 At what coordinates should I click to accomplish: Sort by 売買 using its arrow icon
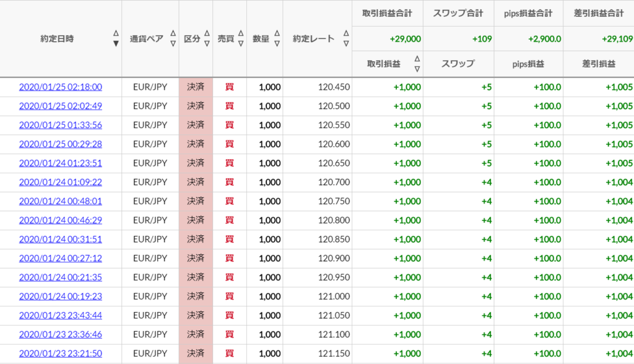pos(241,38)
